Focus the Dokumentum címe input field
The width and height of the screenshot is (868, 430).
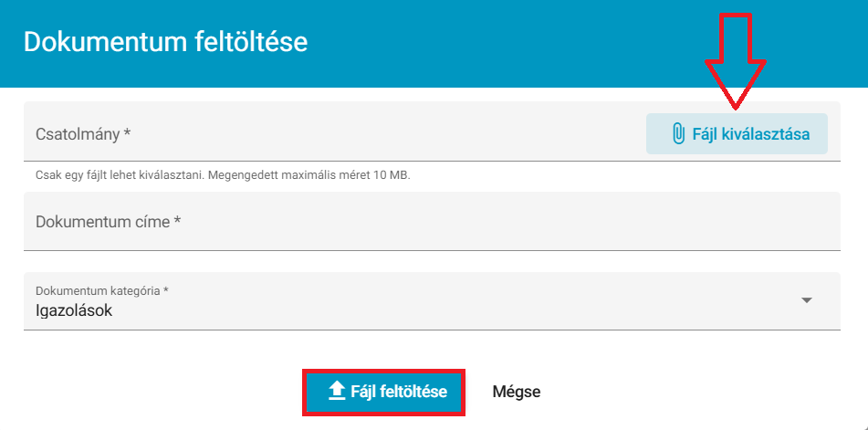click(432, 221)
